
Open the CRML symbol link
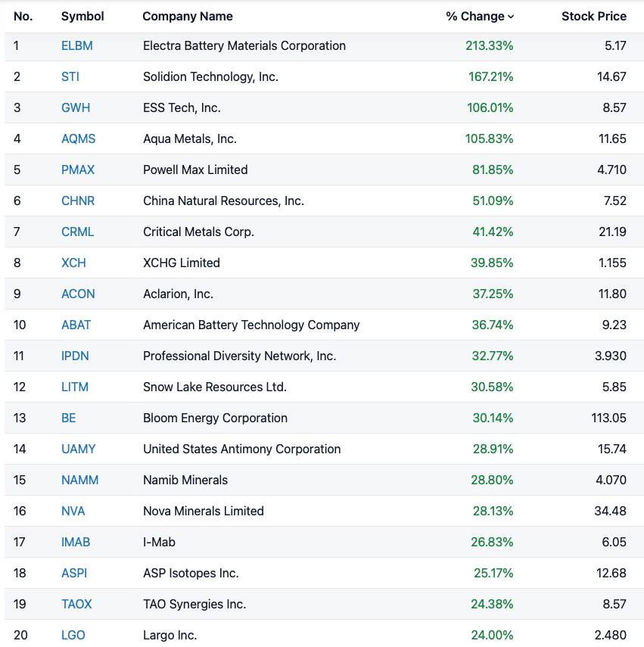78,232
